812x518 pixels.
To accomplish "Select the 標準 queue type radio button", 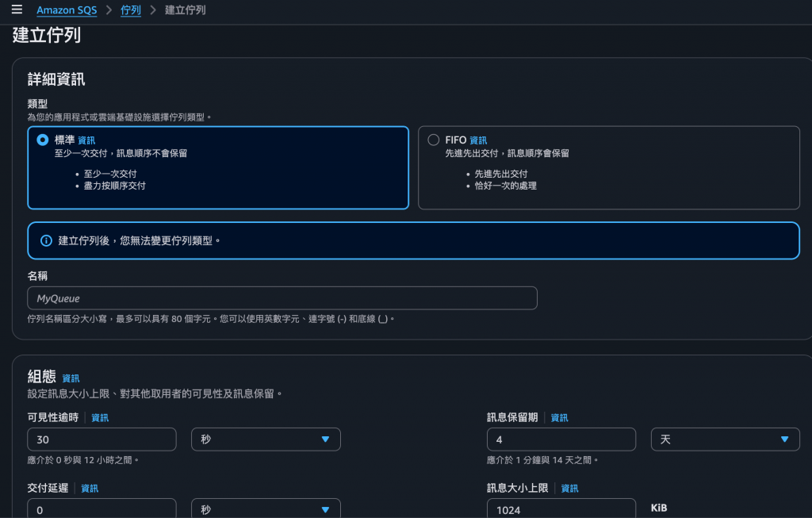I will point(43,140).
